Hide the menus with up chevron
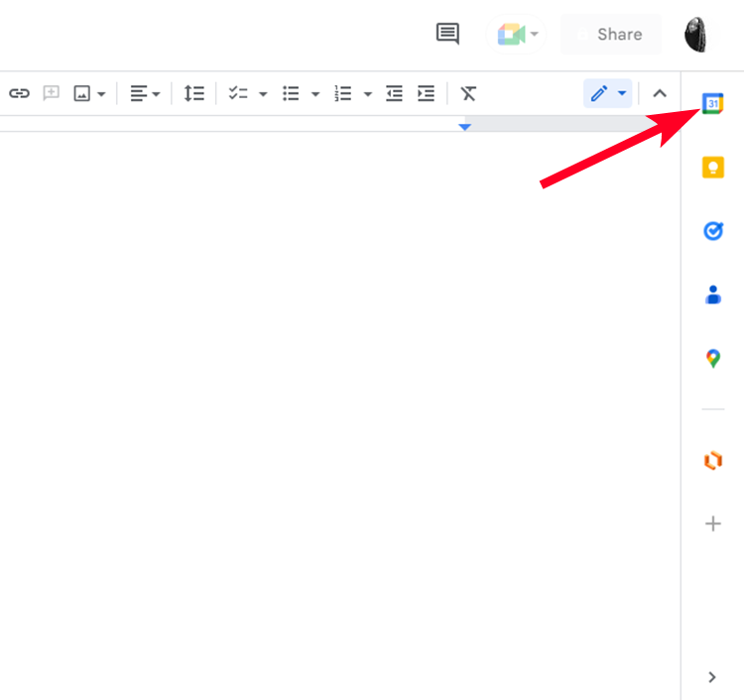 pyautogui.click(x=660, y=93)
